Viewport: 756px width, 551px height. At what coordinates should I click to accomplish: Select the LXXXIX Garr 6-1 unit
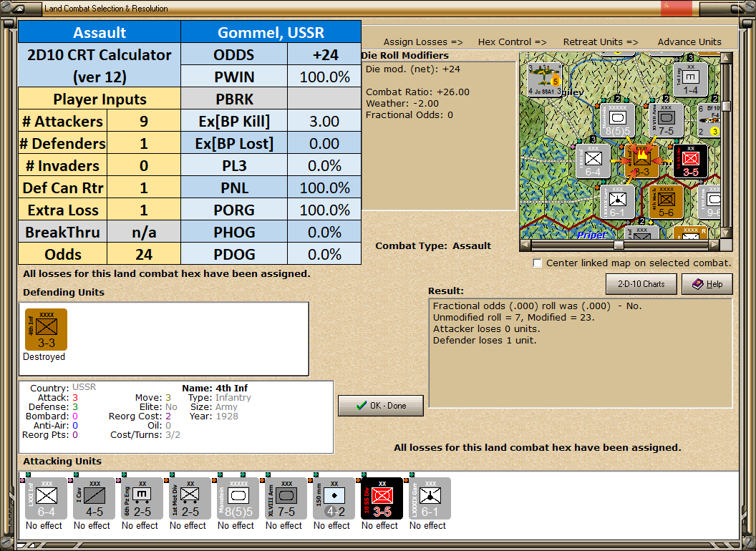430,499
